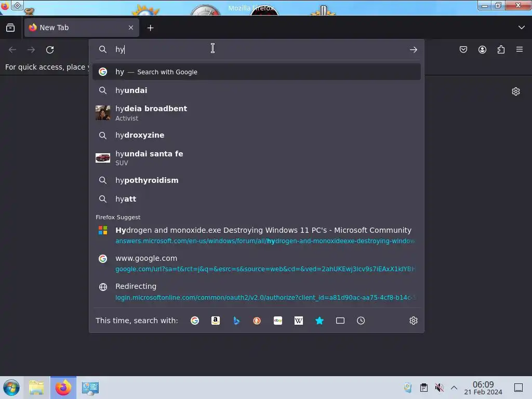Reload the current page

tap(50, 50)
